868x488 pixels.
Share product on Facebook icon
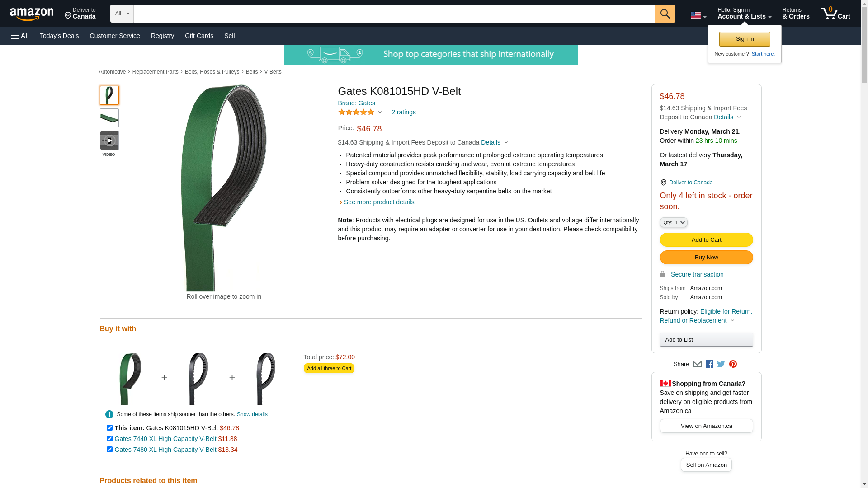(x=709, y=364)
